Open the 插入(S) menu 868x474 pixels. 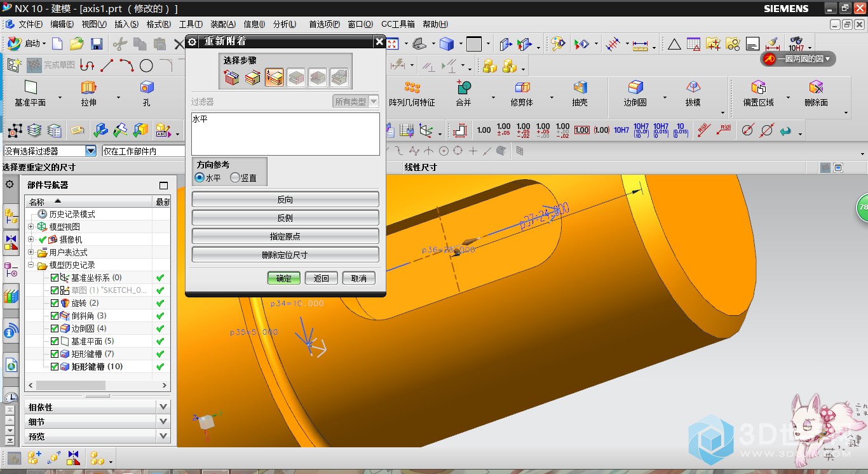(126, 24)
